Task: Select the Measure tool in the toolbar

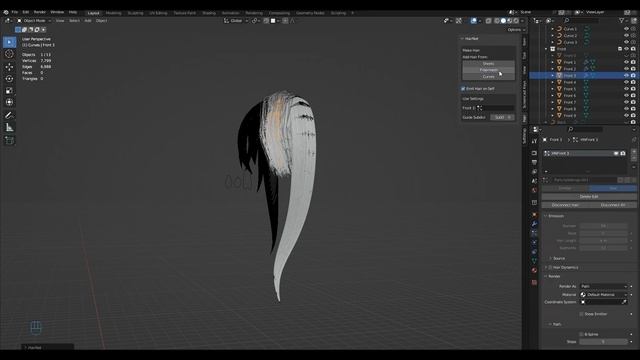Action: (9, 127)
